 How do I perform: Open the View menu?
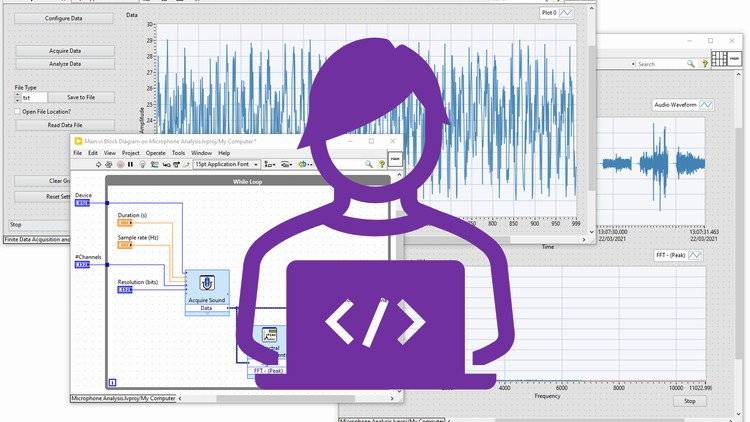click(110, 153)
